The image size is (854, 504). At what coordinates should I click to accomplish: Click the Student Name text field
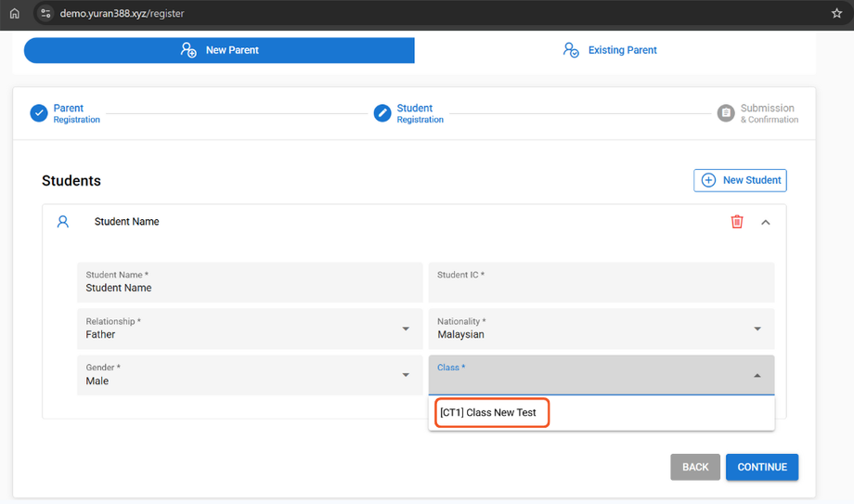[249, 282]
